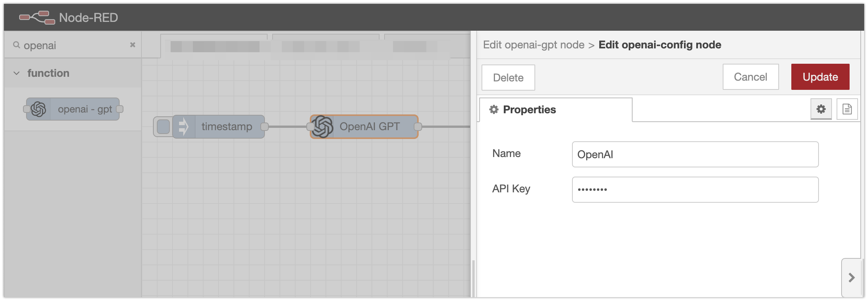Collapse the function palette category

[73, 73]
